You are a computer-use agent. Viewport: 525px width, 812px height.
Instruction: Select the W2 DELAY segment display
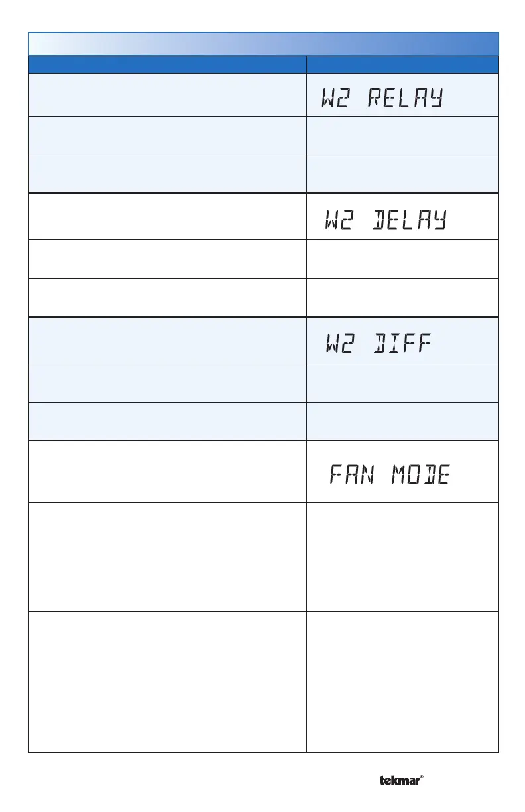[x=385, y=220]
